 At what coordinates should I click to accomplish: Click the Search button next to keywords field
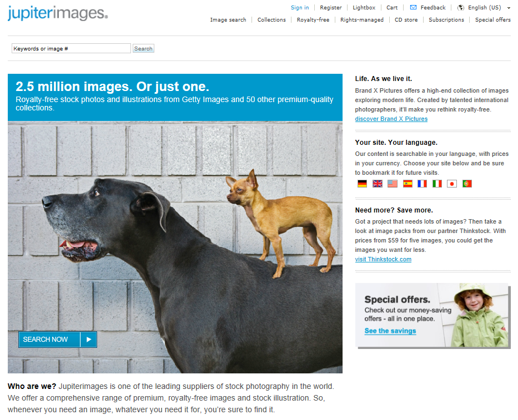[x=143, y=48]
